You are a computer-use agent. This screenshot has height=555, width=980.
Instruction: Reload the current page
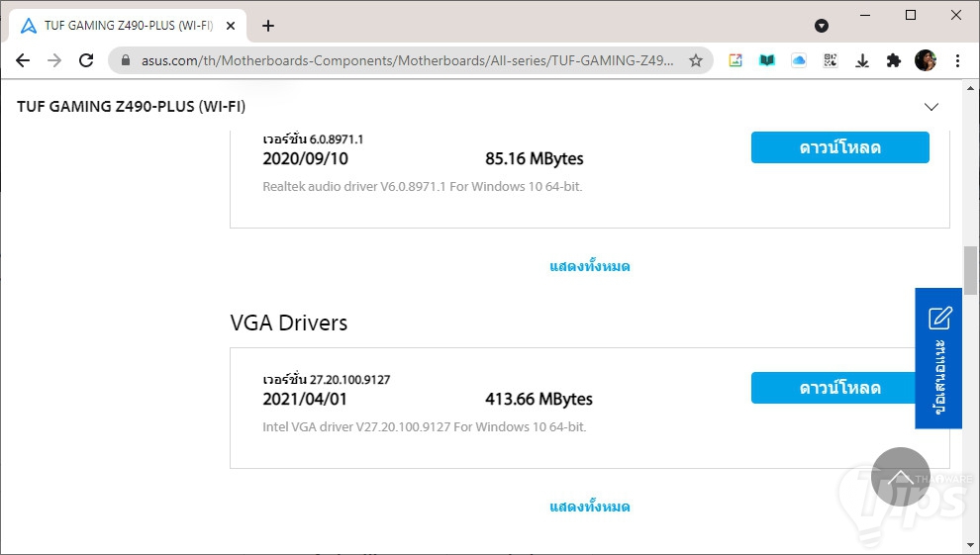[x=86, y=60]
